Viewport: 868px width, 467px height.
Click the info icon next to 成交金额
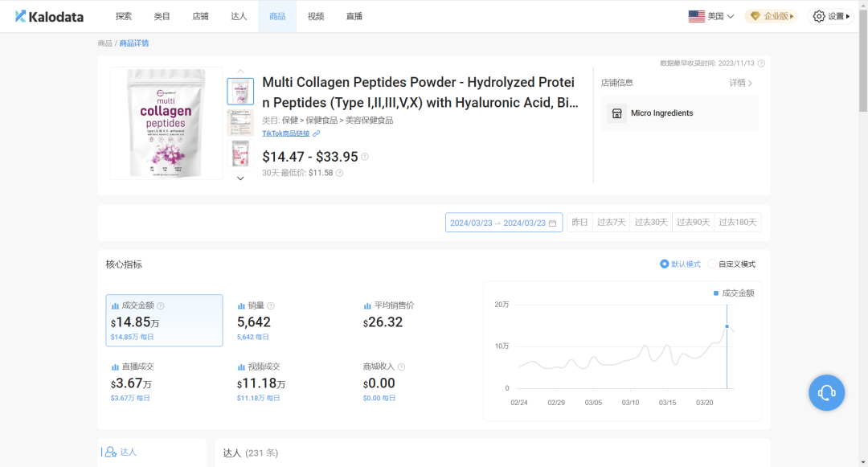161,306
